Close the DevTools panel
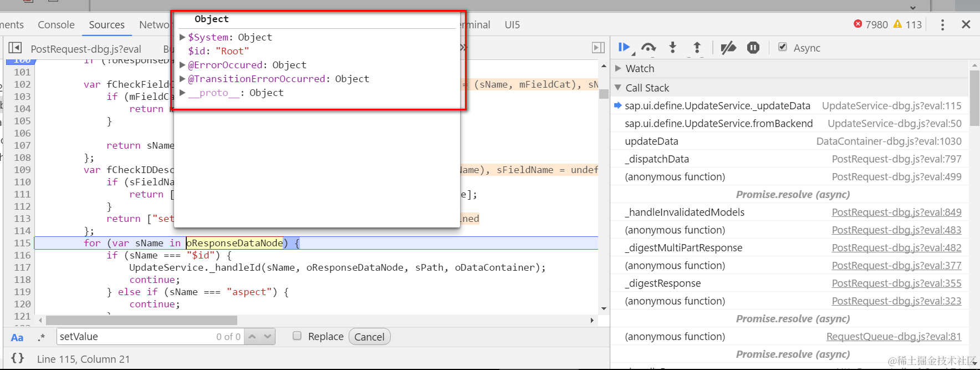The width and height of the screenshot is (980, 370). (x=966, y=24)
